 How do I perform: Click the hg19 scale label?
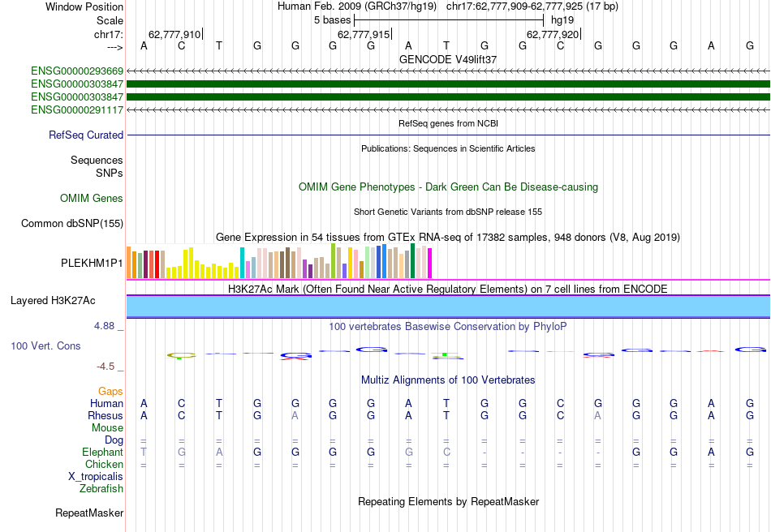click(562, 20)
